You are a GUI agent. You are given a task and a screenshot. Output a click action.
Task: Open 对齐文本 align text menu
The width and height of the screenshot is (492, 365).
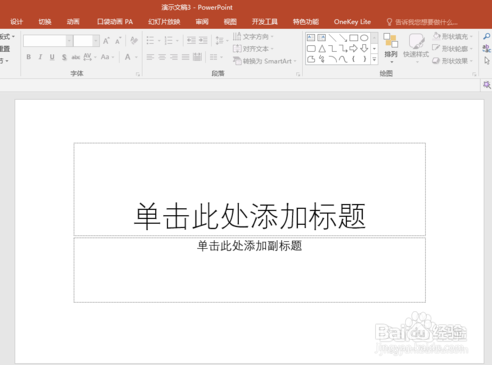click(253, 49)
